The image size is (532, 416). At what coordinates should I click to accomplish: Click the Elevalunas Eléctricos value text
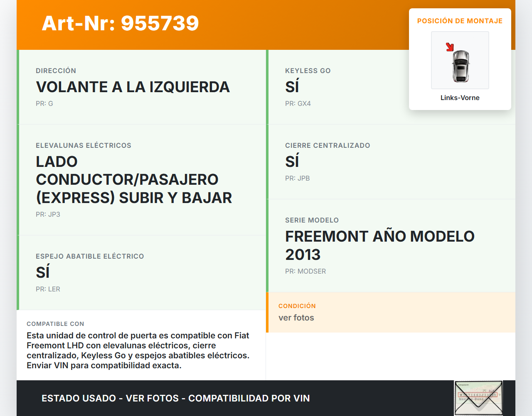133,180
